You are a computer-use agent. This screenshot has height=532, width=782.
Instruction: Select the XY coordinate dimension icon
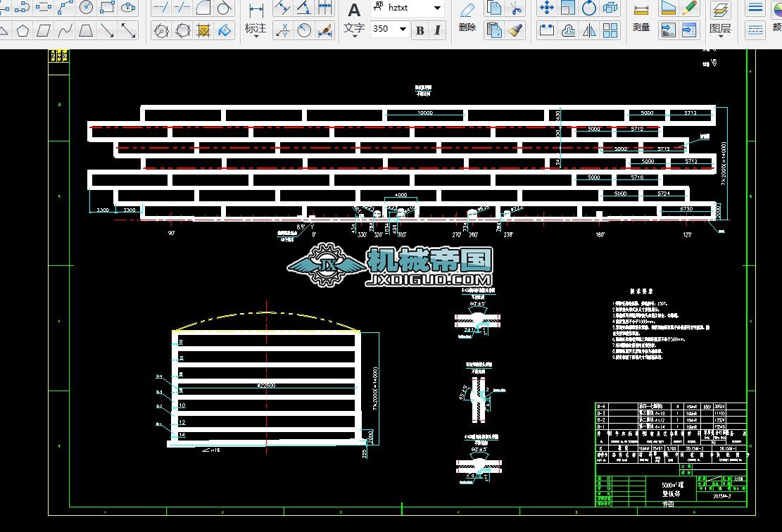[282, 30]
